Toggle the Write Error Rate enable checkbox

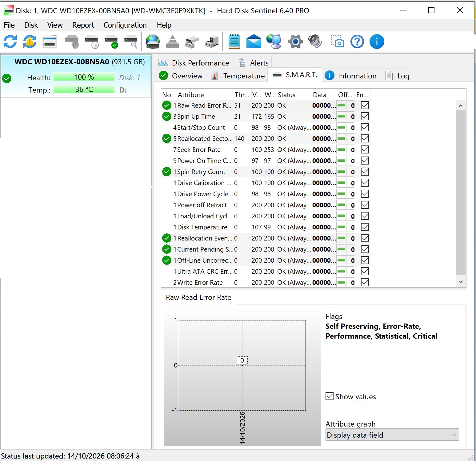(365, 282)
